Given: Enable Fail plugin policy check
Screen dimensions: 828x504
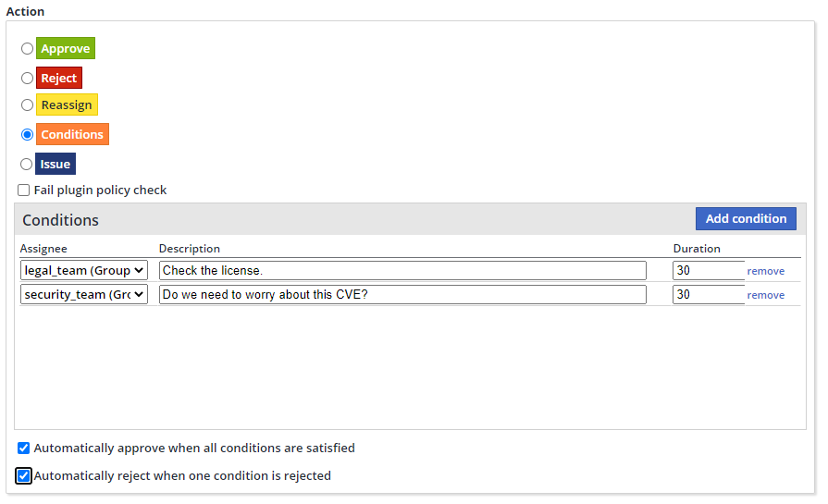Looking at the screenshot, I should [x=24, y=191].
